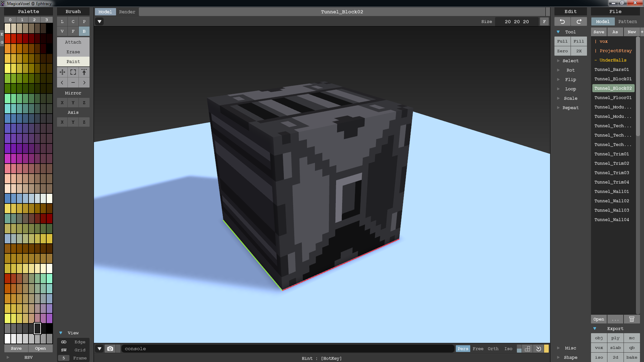Switch to the Render tab
Image resolution: width=644 pixels, height=362 pixels.
[x=127, y=12]
